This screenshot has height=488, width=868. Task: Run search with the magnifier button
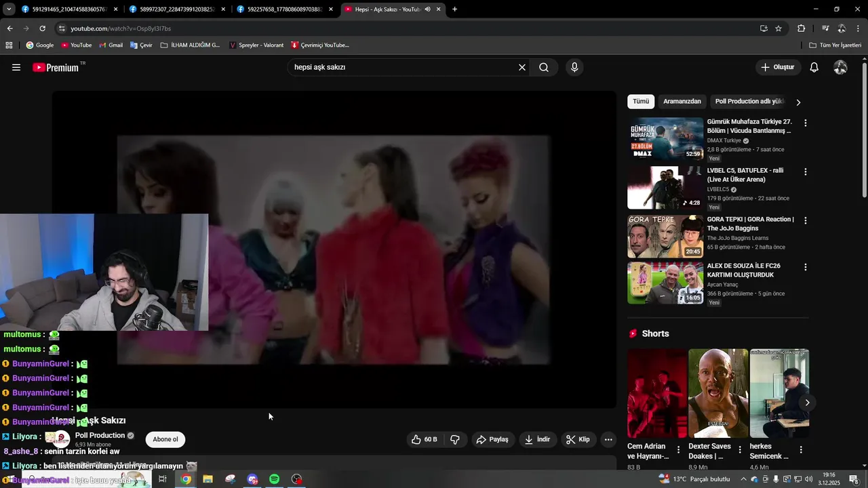pos(544,67)
